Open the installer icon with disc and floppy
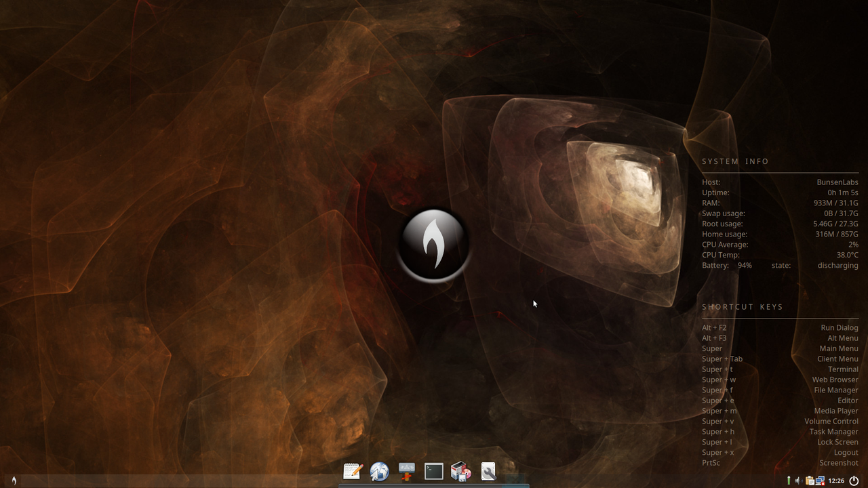This screenshot has width=868, height=488. coord(461,471)
